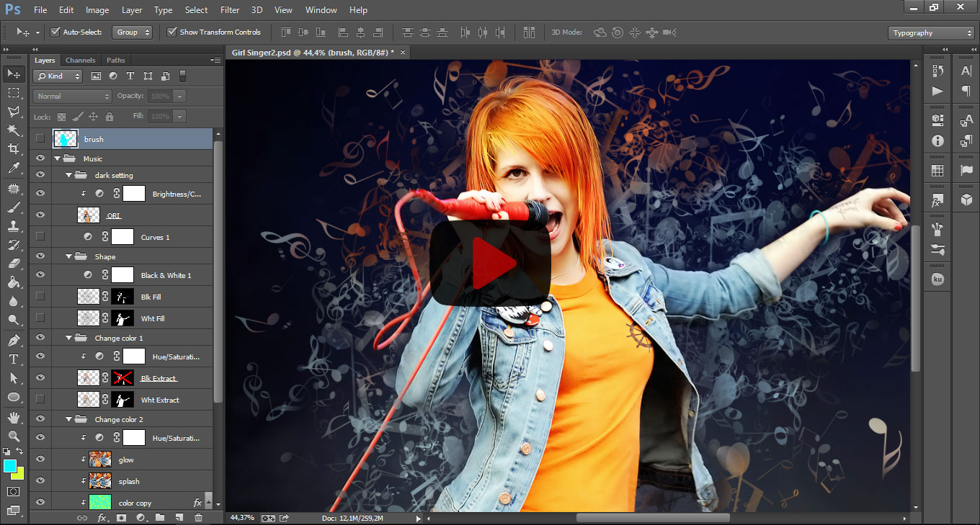Select the Zoom tool

click(14, 436)
